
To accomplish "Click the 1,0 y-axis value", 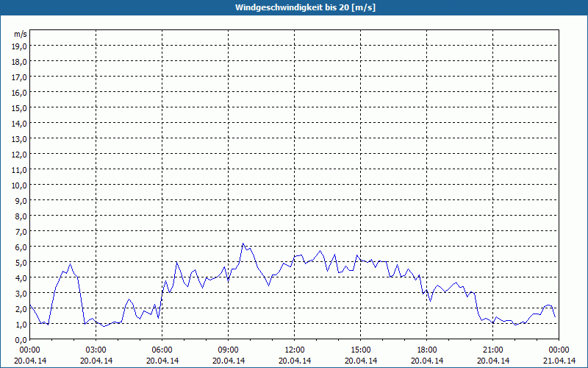I will click(21, 325).
